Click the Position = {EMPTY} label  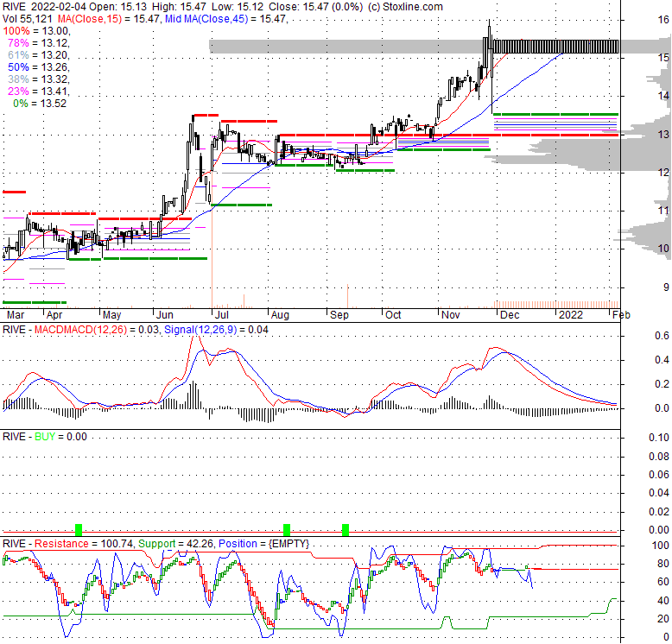[264, 543]
